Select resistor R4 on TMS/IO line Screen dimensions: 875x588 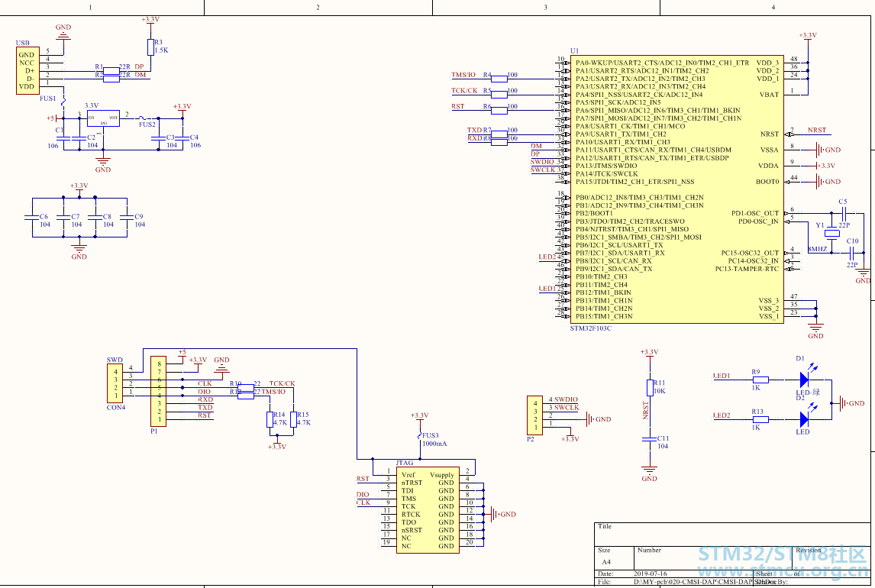tap(499, 79)
